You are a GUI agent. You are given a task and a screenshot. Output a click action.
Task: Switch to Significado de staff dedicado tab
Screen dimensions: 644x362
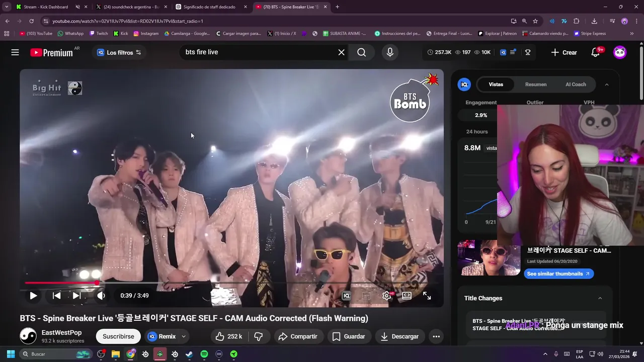[x=209, y=7]
